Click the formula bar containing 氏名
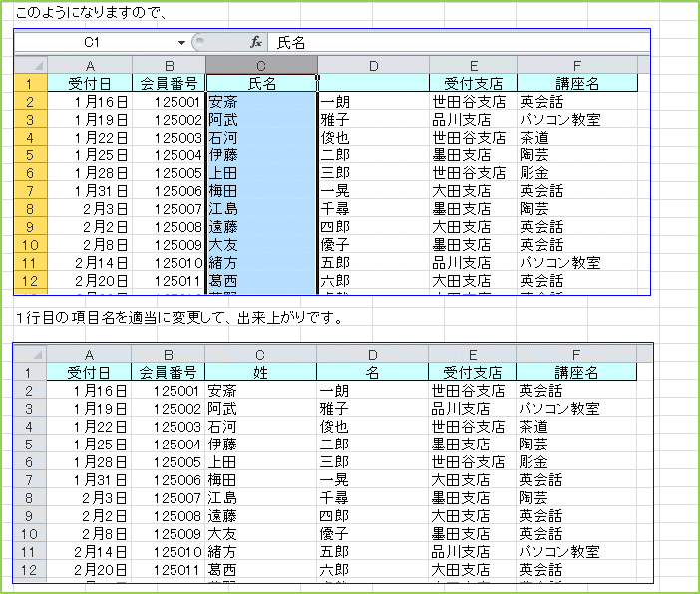This screenshot has width=700, height=594. 459,43
